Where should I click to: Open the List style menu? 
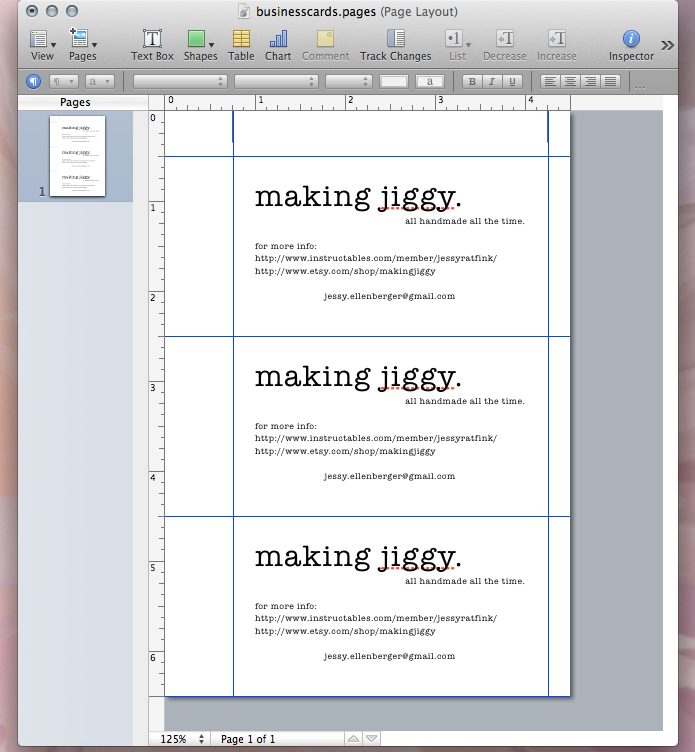tap(458, 46)
